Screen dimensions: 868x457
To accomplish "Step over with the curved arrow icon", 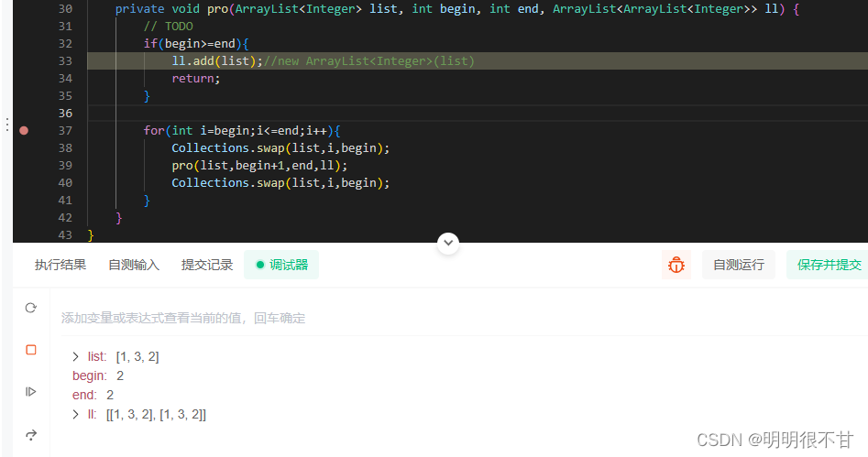I will [31, 435].
